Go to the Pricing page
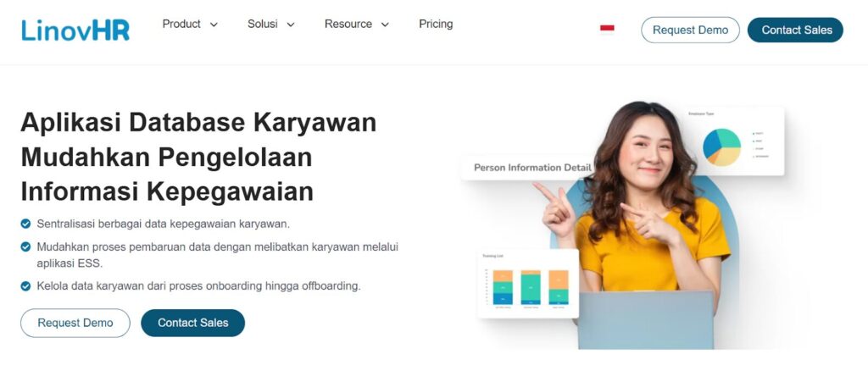Screen dimensions: 868x382 [x=436, y=24]
